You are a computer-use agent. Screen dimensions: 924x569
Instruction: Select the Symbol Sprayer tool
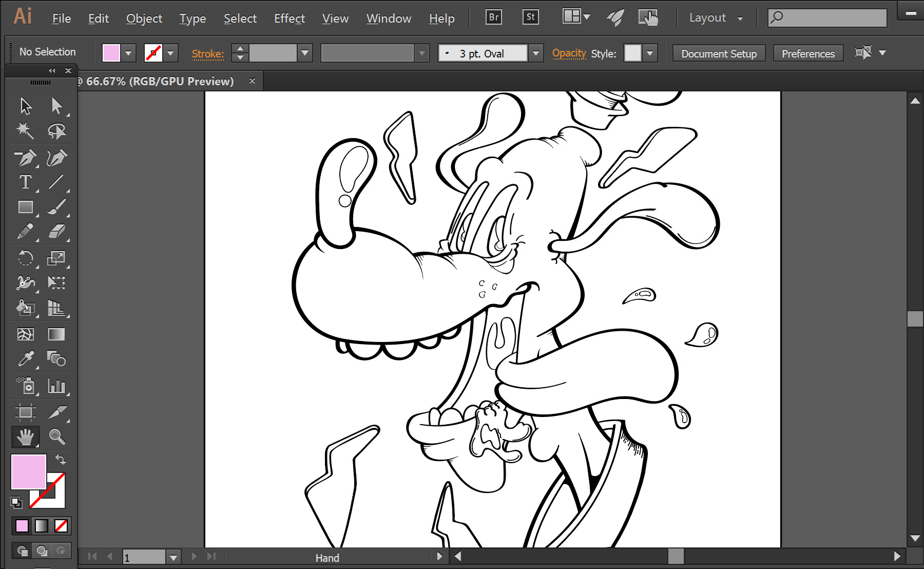26,386
